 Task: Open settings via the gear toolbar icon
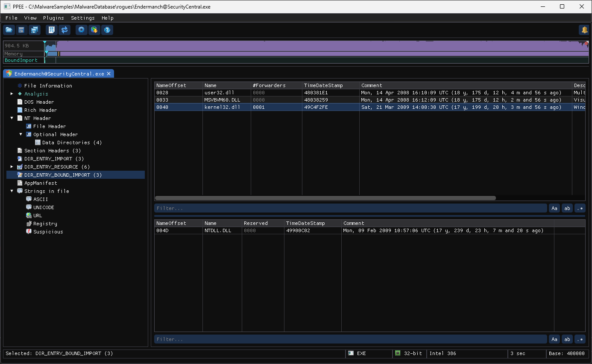coord(81,30)
